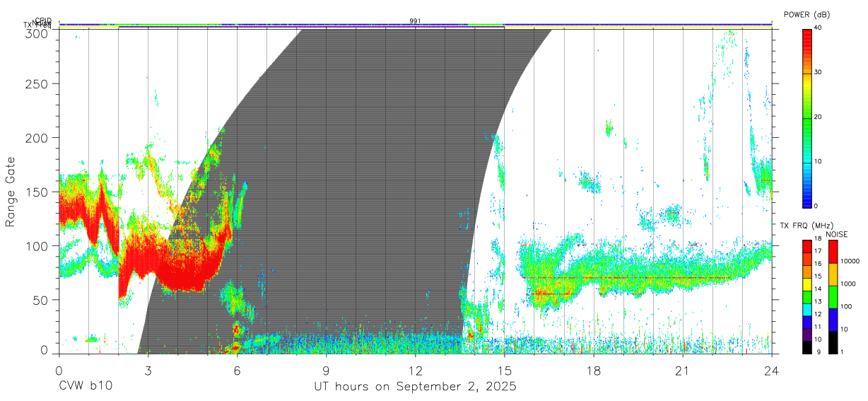Select the 100 label on noise scale
The height and width of the screenshot is (401, 868).
(x=848, y=306)
